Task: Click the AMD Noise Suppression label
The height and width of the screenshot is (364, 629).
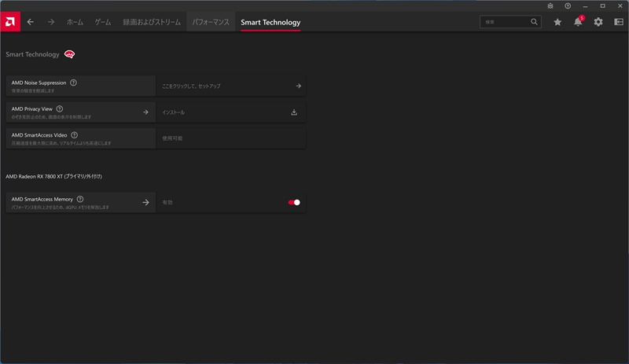Action: coord(39,83)
